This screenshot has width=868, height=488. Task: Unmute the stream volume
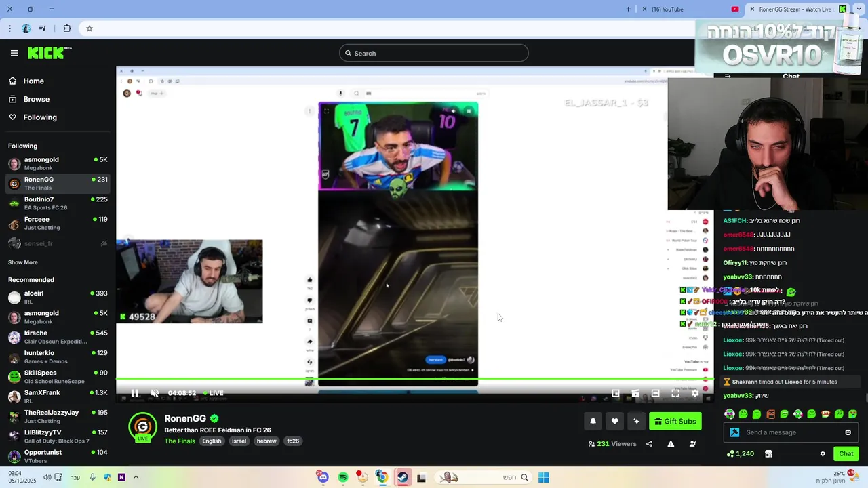point(155,393)
